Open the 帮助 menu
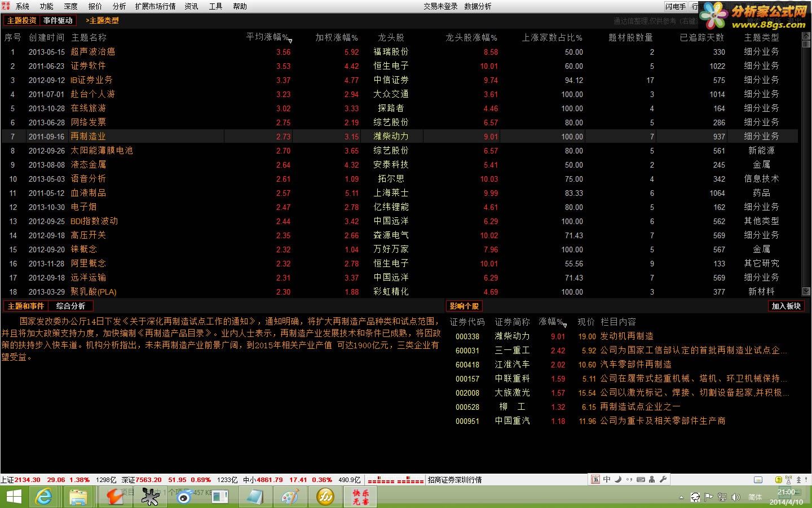The width and height of the screenshot is (812, 508). tap(240, 6)
